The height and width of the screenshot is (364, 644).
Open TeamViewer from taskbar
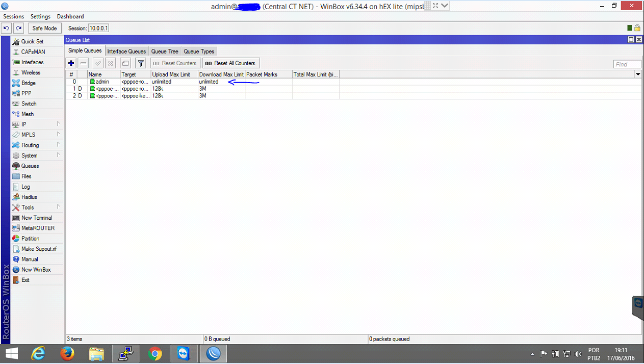tap(184, 353)
